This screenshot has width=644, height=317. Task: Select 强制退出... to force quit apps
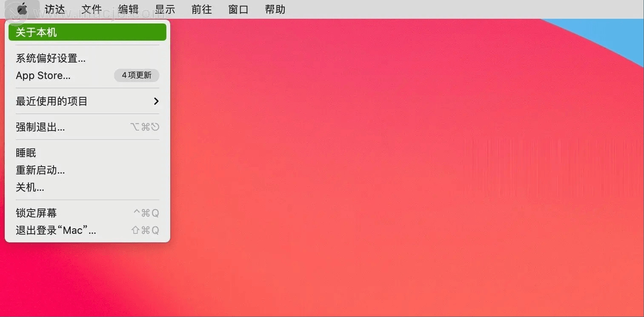pos(40,127)
